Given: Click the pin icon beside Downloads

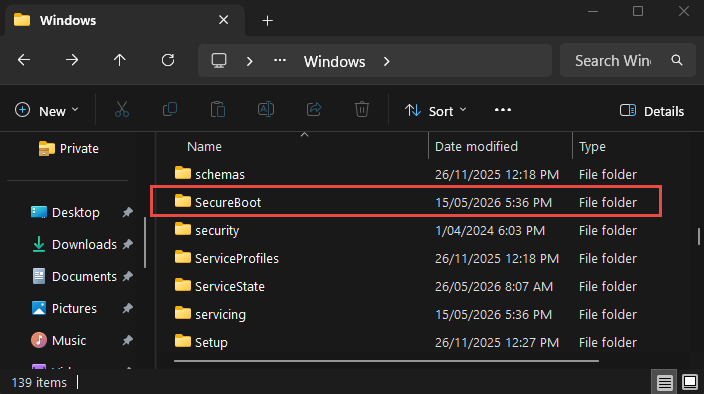Looking at the screenshot, I should point(128,245).
